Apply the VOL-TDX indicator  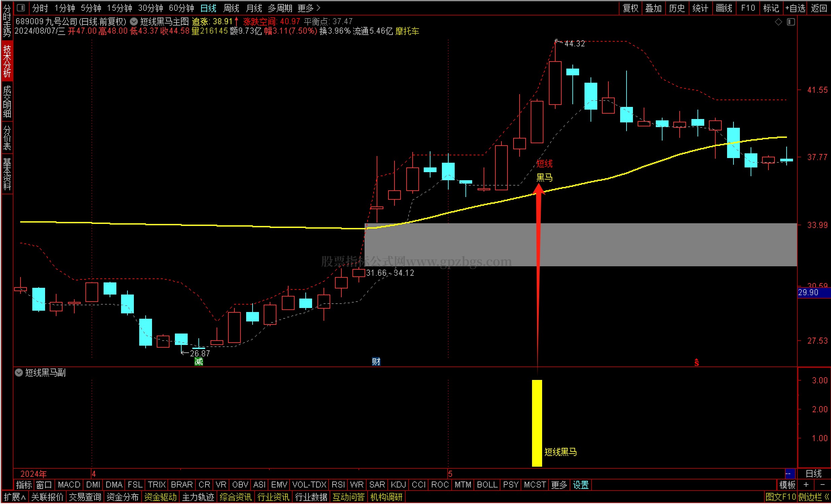coord(309,485)
